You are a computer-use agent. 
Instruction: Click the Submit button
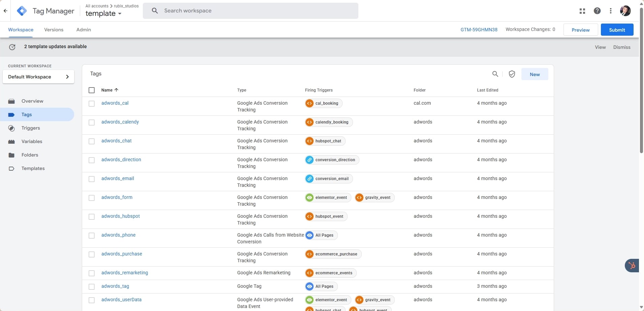point(617,30)
